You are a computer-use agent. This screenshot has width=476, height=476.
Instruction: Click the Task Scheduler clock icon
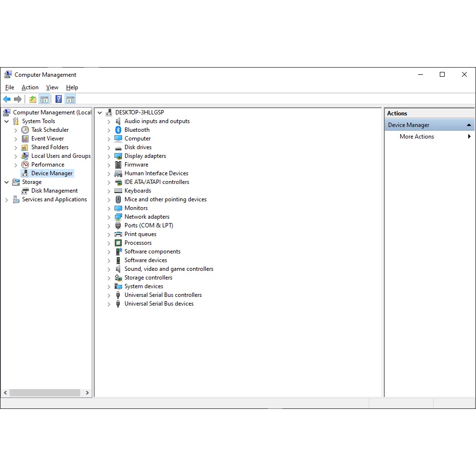[25, 130]
